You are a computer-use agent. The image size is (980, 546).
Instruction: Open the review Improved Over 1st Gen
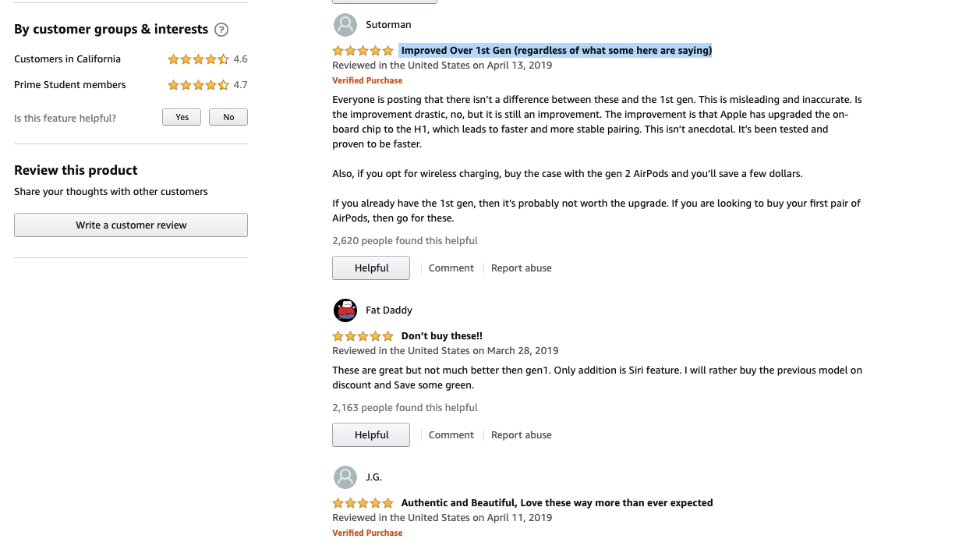pyautogui.click(x=555, y=49)
